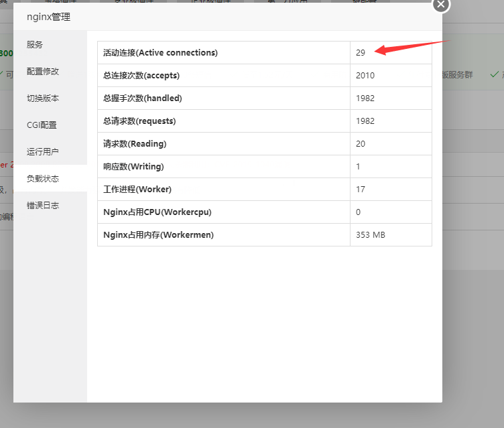Click the 活动连接(Active connections) label
Viewport: 504px width, 428px height.
point(160,53)
